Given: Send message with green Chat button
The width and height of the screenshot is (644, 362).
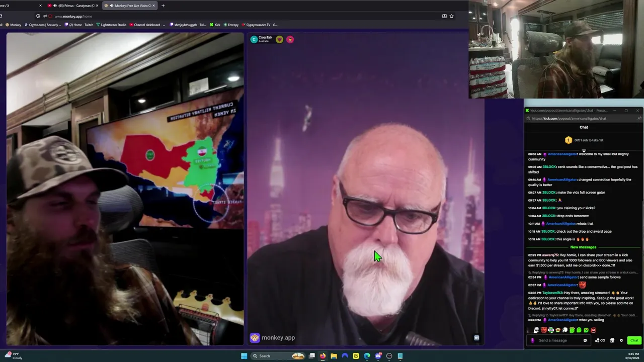Looking at the screenshot, I should point(634,340).
